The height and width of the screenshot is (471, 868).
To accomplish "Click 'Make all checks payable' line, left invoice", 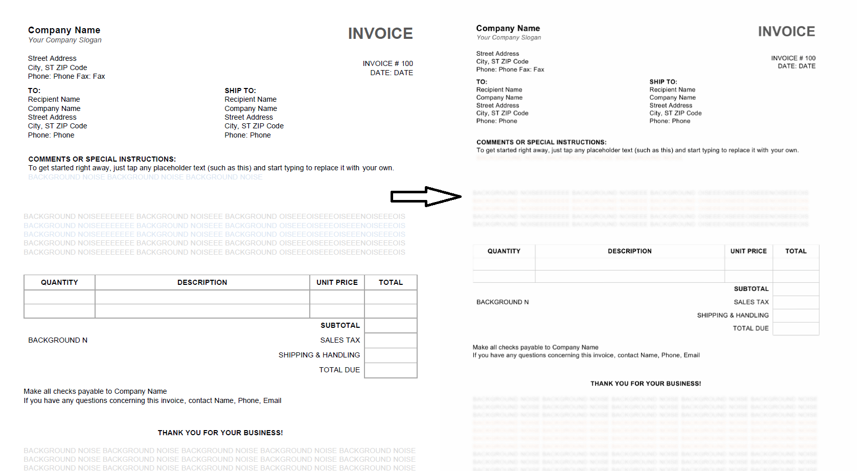I will tap(95, 391).
